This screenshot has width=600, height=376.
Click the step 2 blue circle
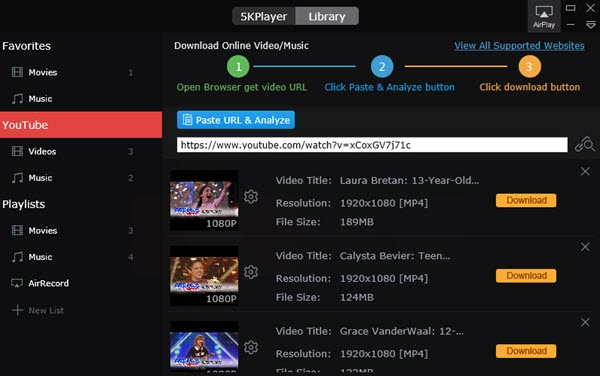click(x=382, y=67)
